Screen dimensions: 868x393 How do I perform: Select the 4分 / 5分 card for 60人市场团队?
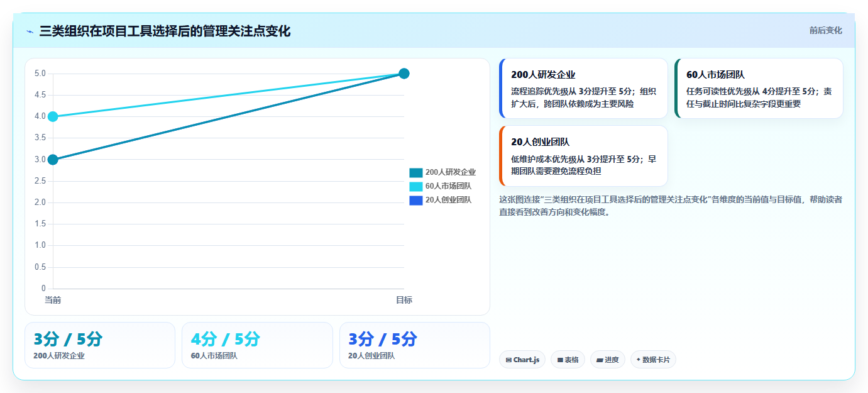click(x=257, y=345)
